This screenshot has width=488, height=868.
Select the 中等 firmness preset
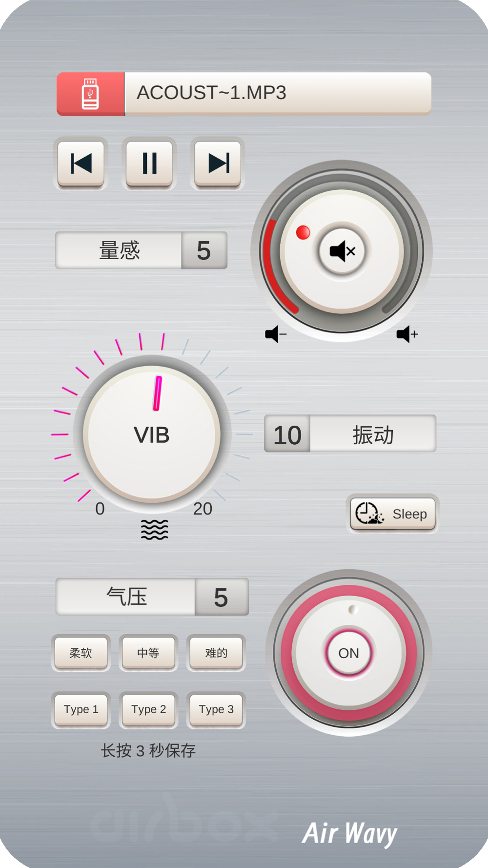(148, 653)
